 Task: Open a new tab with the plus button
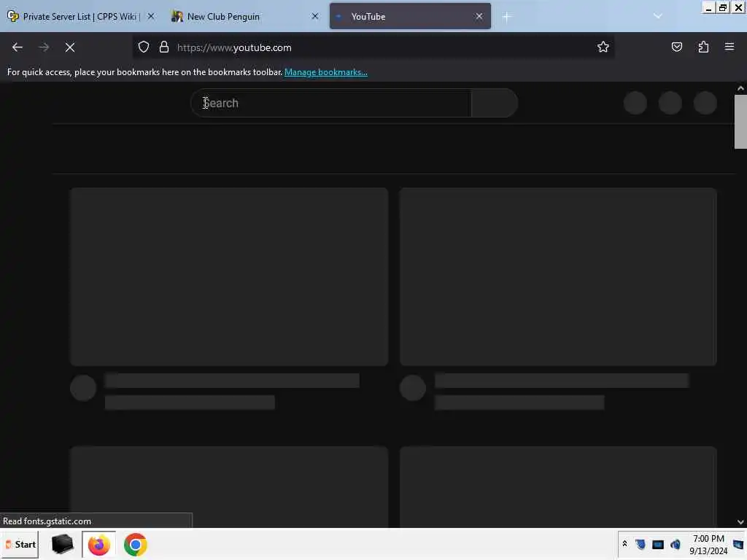(x=506, y=17)
